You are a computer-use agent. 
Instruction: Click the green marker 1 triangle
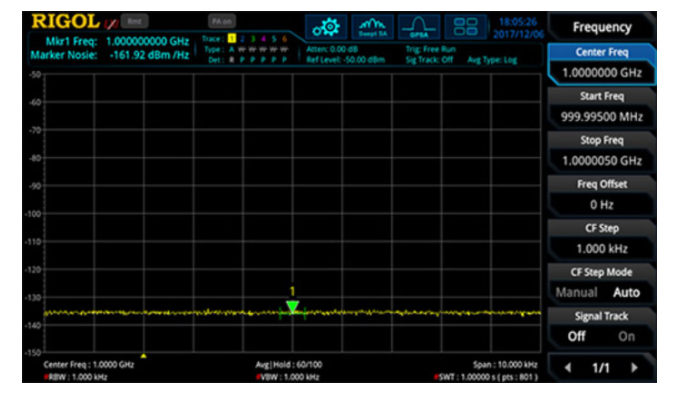click(x=292, y=307)
